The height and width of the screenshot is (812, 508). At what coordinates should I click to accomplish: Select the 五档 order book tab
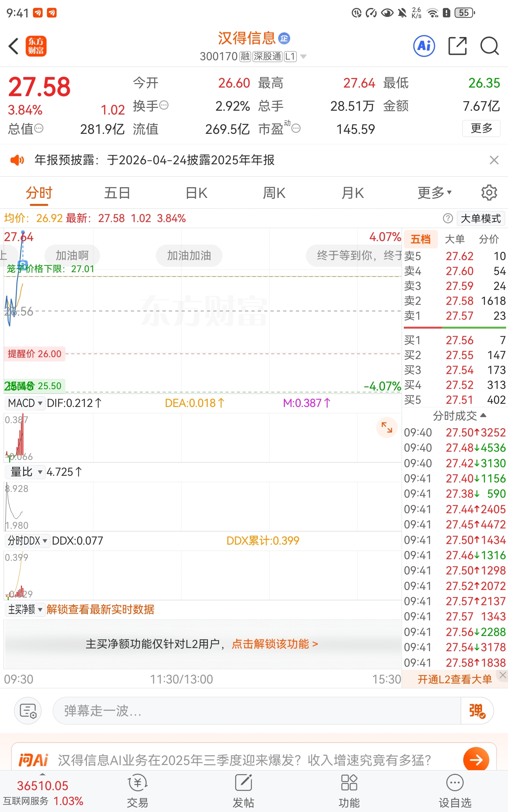[x=421, y=239]
